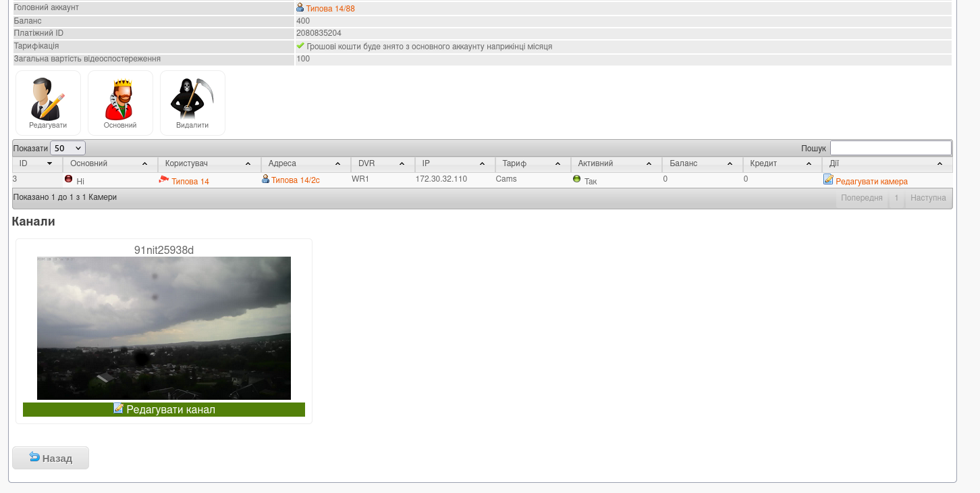Open the Типова 14/88 main account link

(330, 9)
